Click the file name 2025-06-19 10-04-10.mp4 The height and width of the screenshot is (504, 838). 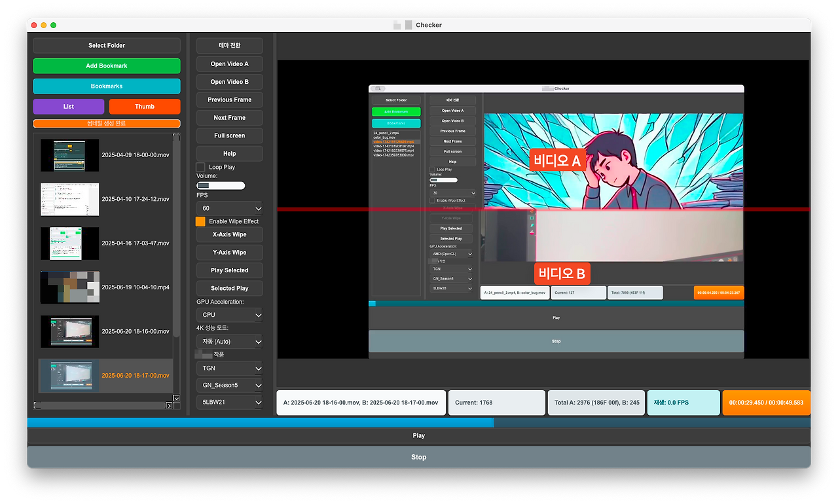click(136, 287)
